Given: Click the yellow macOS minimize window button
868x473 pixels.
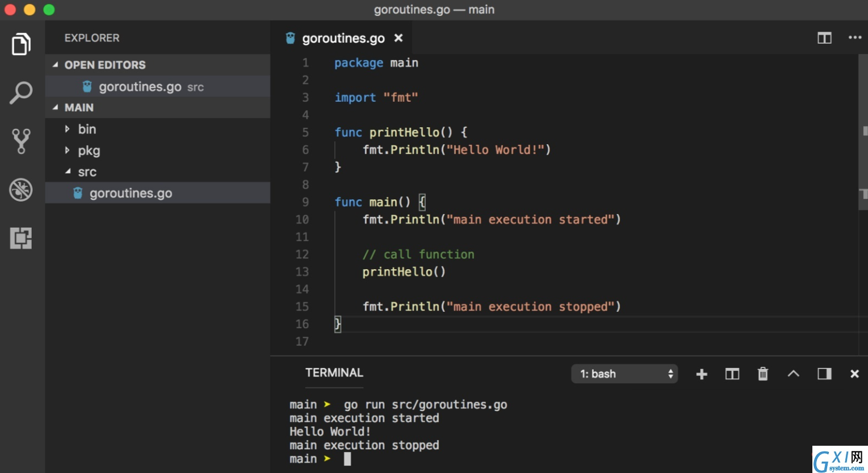Looking at the screenshot, I should pyautogui.click(x=30, y=10).
